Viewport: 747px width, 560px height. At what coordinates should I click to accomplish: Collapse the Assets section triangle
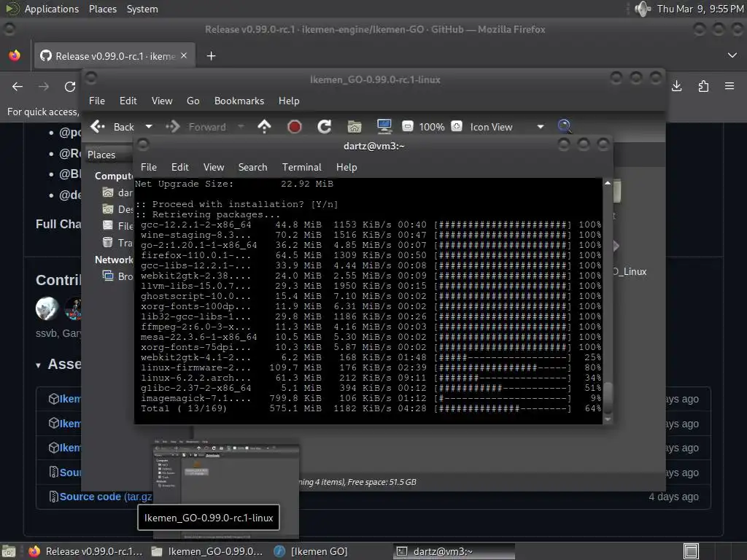tap(38, 366)
